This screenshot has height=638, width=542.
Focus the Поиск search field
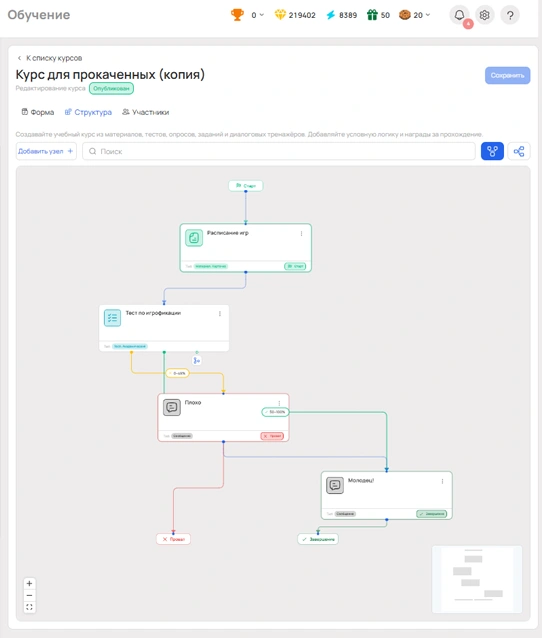click(x=279, y=151)
